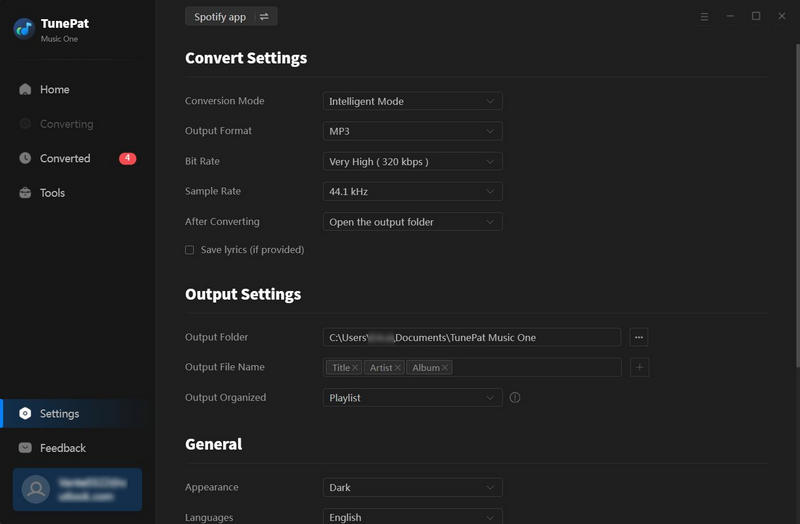Viewport: 800px width, 524px height.
Task: Open the blurred account card
Action: tap(78, 489)
